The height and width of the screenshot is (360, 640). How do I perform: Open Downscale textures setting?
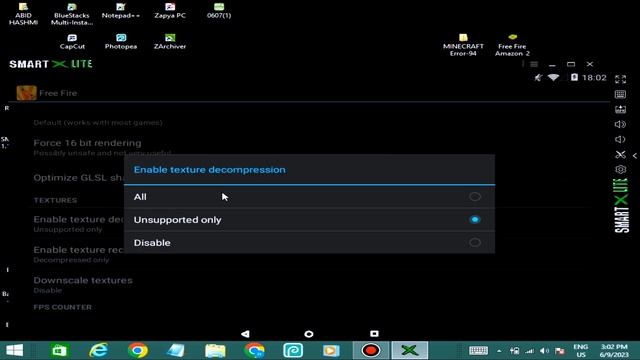click(83, 285)
